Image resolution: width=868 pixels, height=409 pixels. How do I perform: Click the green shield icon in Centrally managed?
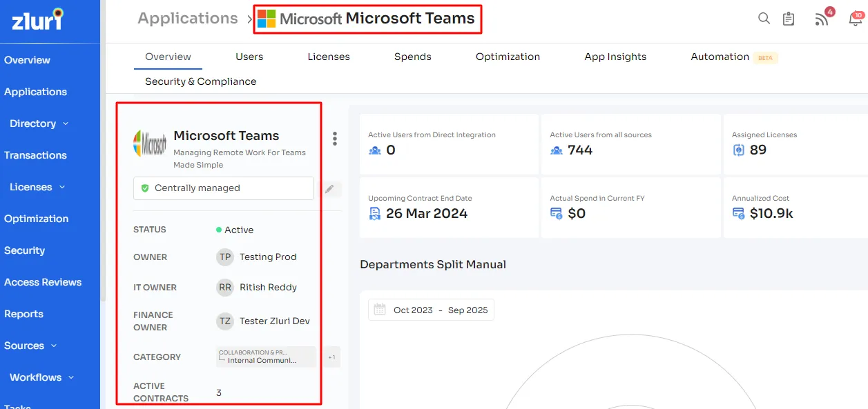click(145, 188)
